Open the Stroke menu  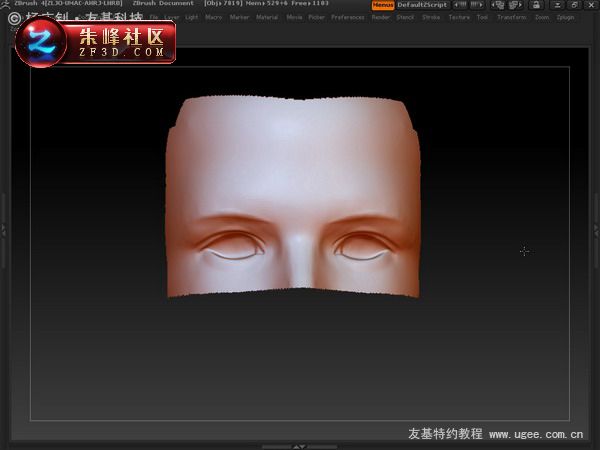431,17
